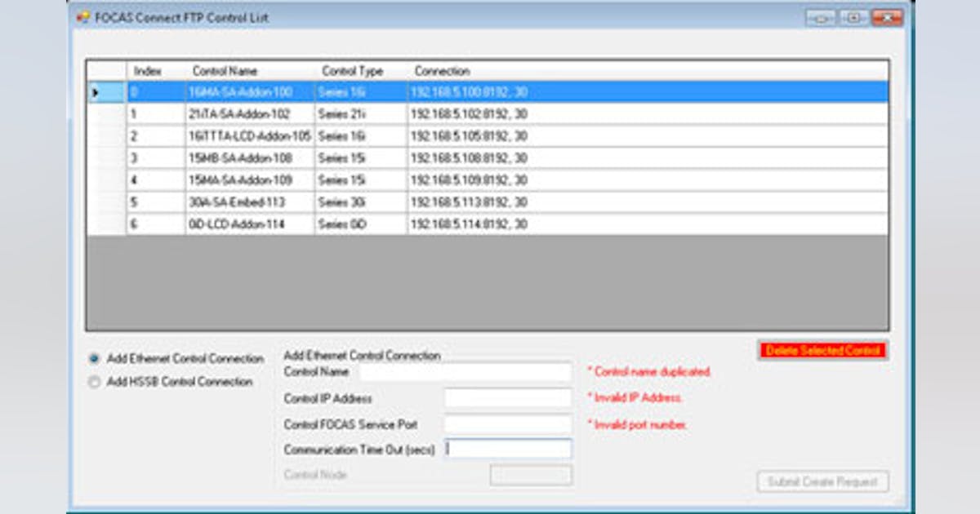Click the Connection column header
The image size is (980, 514).
441,71
